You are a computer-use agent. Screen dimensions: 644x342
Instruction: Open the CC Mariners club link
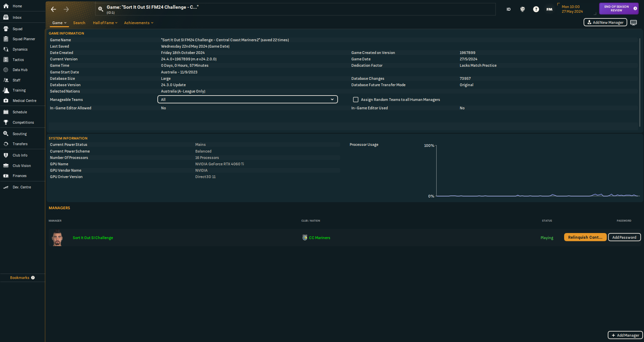coord(319,238)
